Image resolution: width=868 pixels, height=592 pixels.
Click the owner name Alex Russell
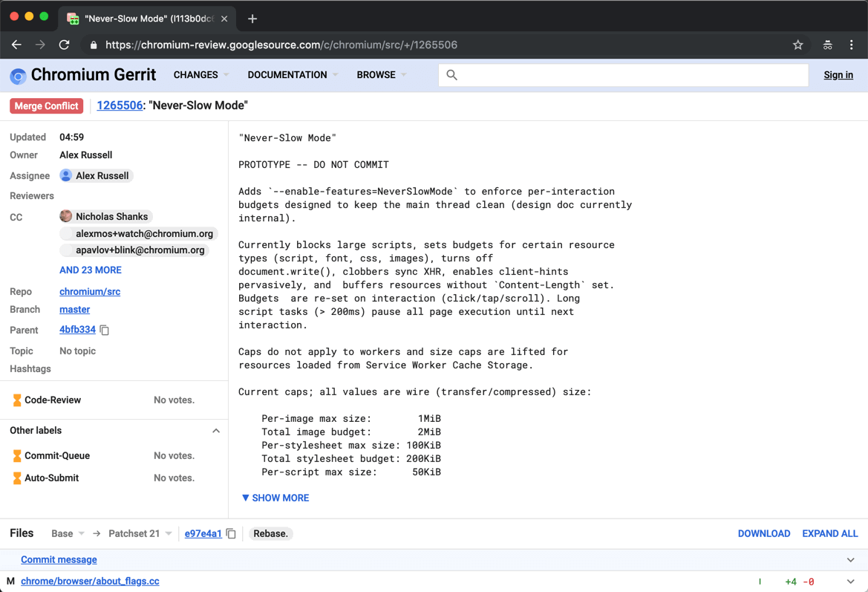tap(86, 155)
